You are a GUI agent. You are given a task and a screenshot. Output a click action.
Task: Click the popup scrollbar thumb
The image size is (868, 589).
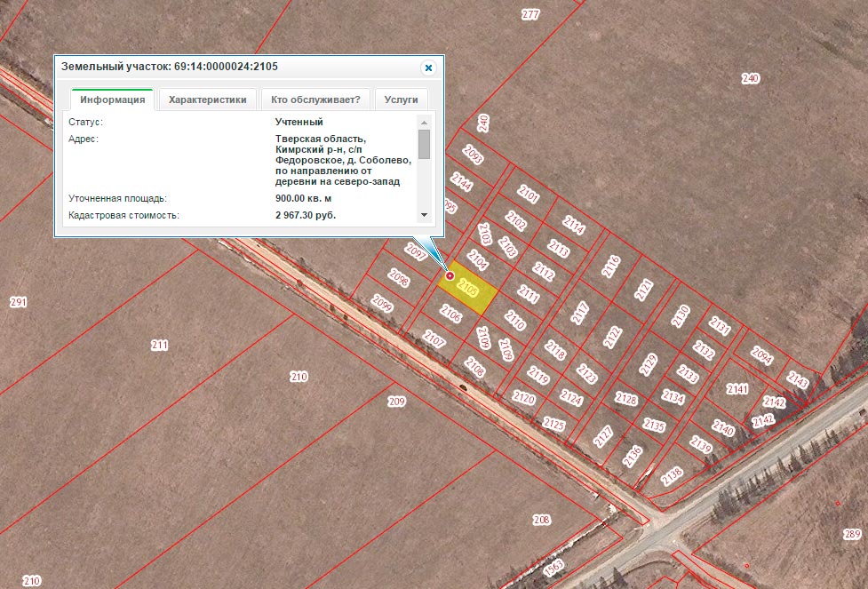(424, 144)
